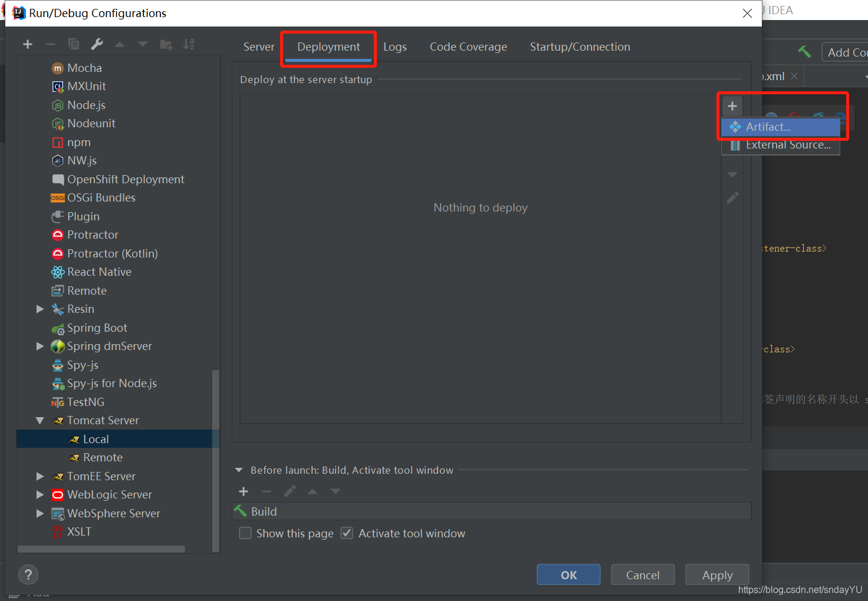Viewport: 868px width, 601px height.
Task: Close the Run/Debug Configurations dialog
Action: [747, 13]
